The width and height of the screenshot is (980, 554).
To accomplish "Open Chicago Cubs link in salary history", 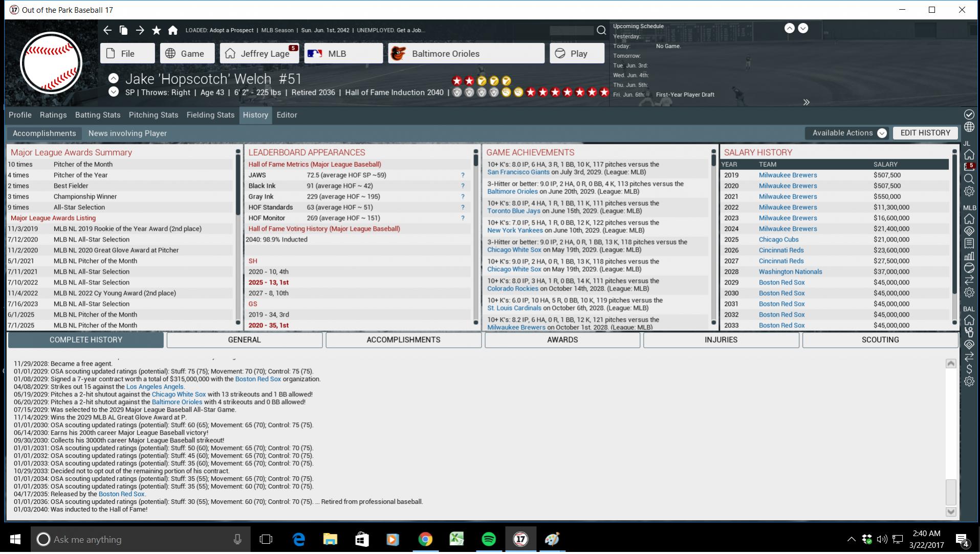I will tap(778, 239).
